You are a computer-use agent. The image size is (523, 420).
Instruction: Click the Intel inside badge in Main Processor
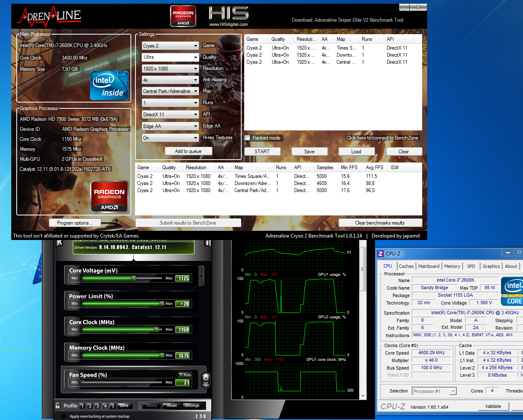pyautogui.click(x=109, y=85)
